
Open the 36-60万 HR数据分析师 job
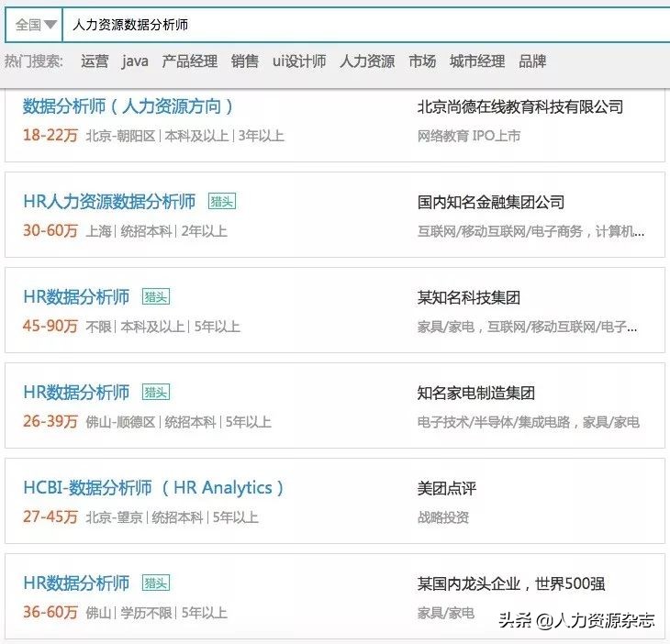(x=76, y=583)
